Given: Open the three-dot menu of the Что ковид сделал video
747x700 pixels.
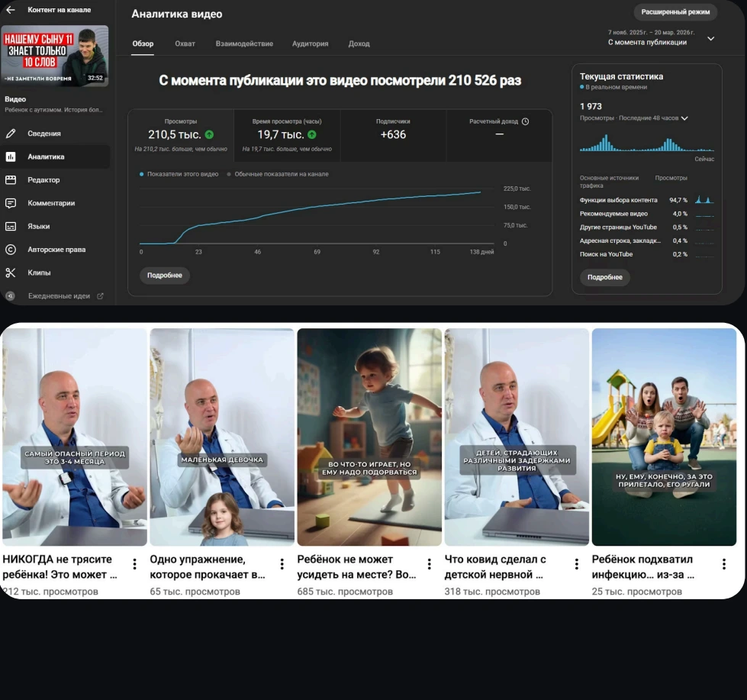Looking at the screenshot, I should (x=576, y=563).
